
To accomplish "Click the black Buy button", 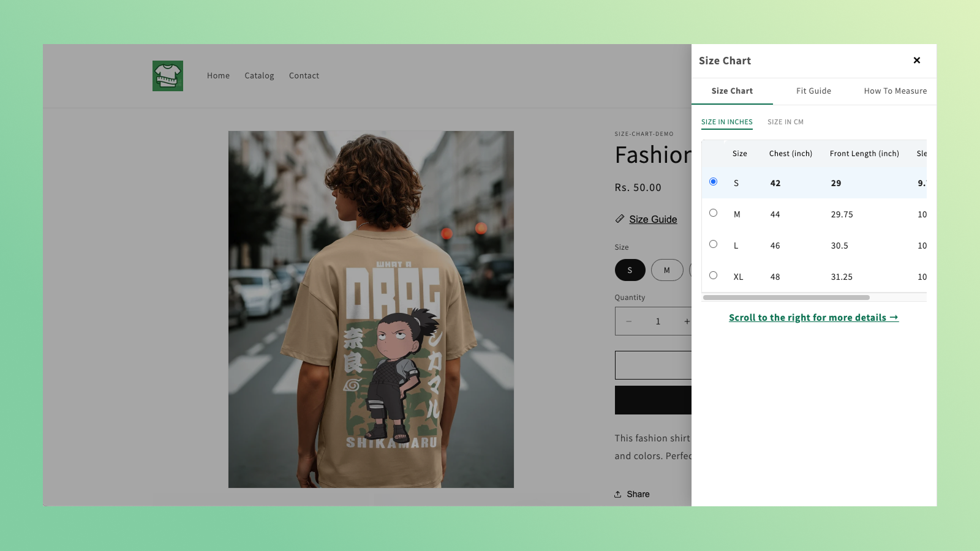I will click(653, 400).
